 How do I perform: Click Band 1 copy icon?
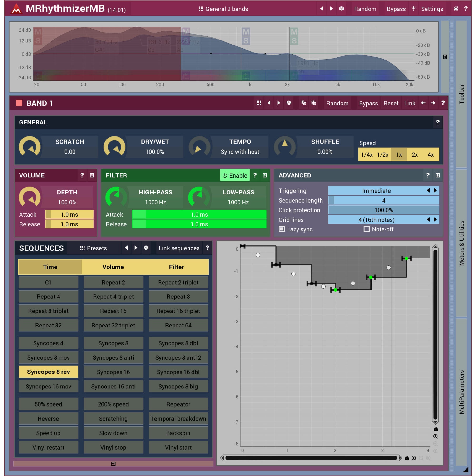pos(303,103)
